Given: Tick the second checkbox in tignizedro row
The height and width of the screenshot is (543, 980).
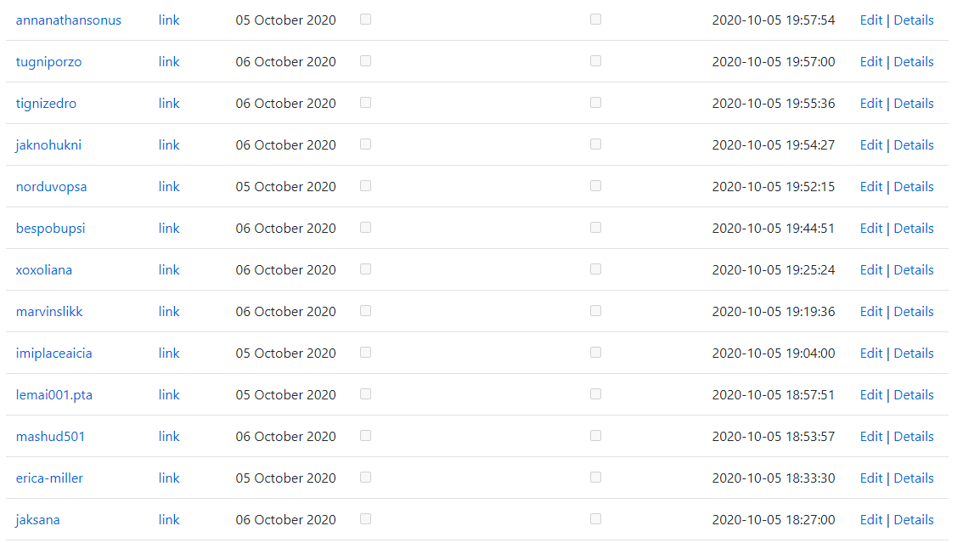Looking at the screenshot, I should 595,102.
